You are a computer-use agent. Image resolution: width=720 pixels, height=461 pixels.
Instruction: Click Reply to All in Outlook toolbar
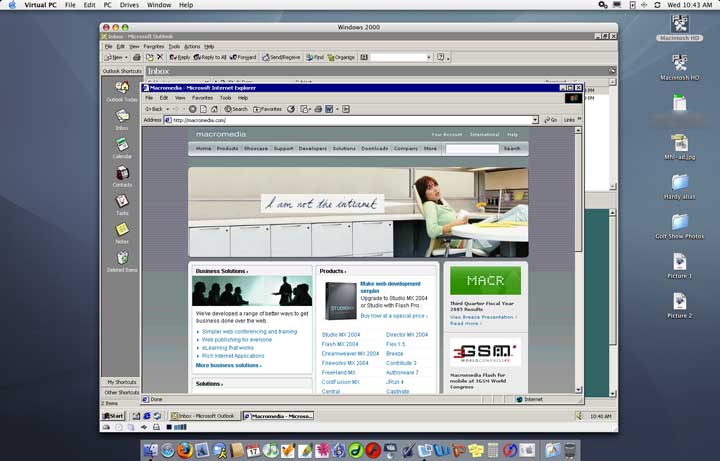tap(210, 57)
